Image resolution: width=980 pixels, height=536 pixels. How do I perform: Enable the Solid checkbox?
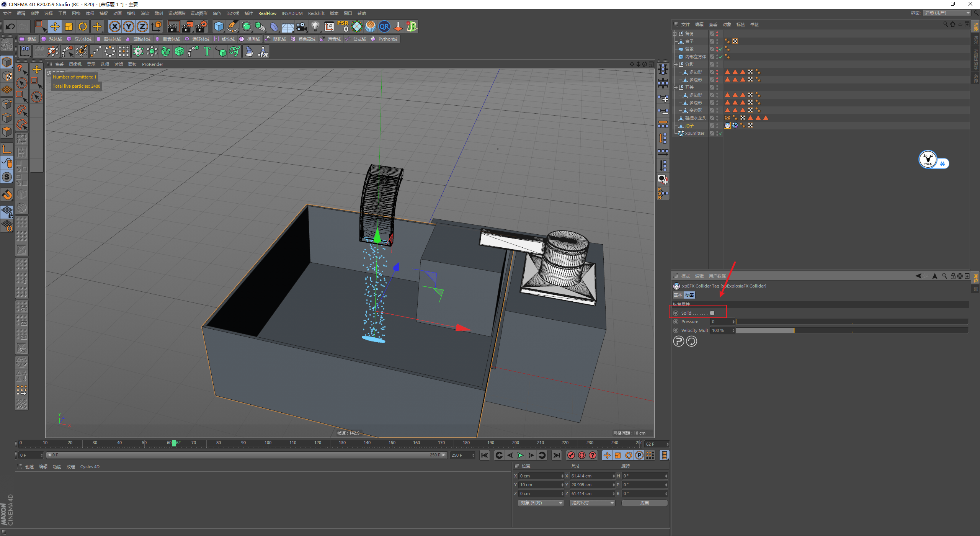click(x=712, y=313)
